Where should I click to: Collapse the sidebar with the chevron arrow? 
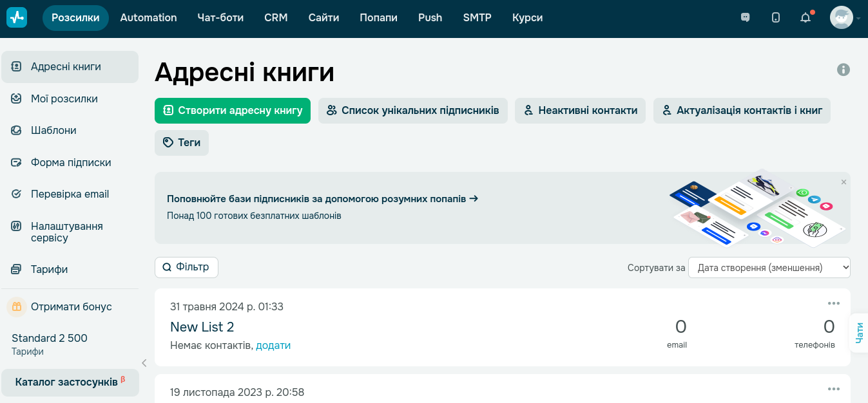tap(144, 362)
